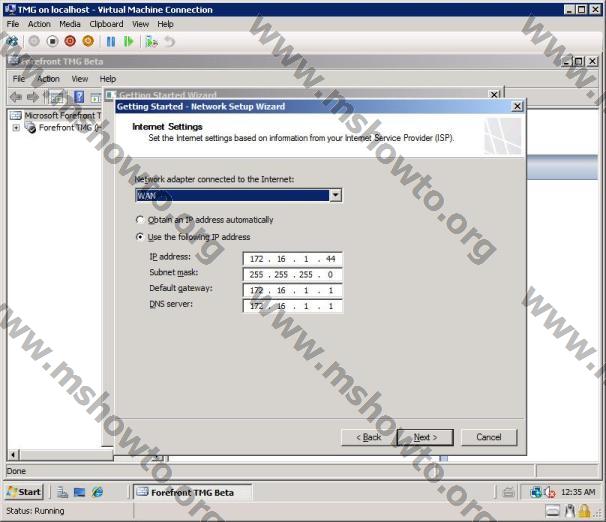Click the action pane icon next to Help icon
This screenshot has height=522, width=606.
click(95, 97)
